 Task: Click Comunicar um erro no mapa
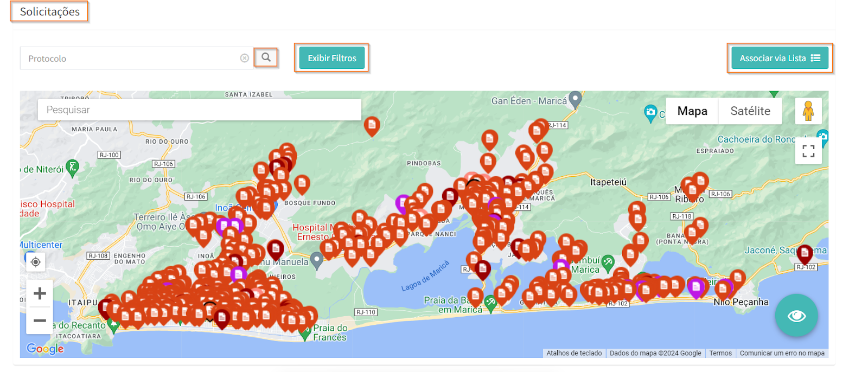click(x=782, y=353)
